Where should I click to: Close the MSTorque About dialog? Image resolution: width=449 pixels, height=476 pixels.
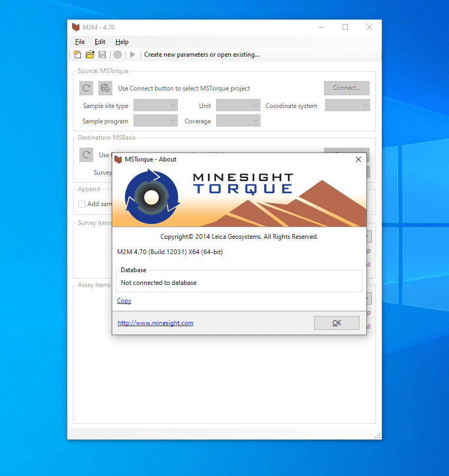(358, 159)
